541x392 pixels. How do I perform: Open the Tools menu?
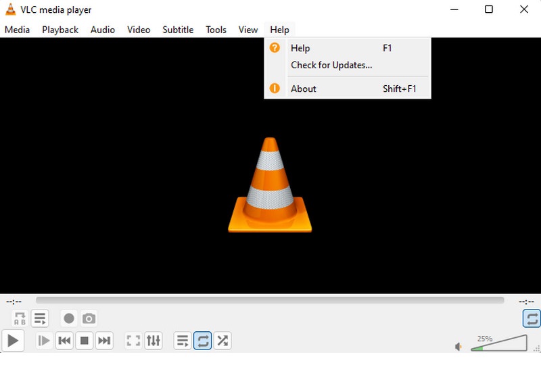pyautogui.click(x=216, y=30)
